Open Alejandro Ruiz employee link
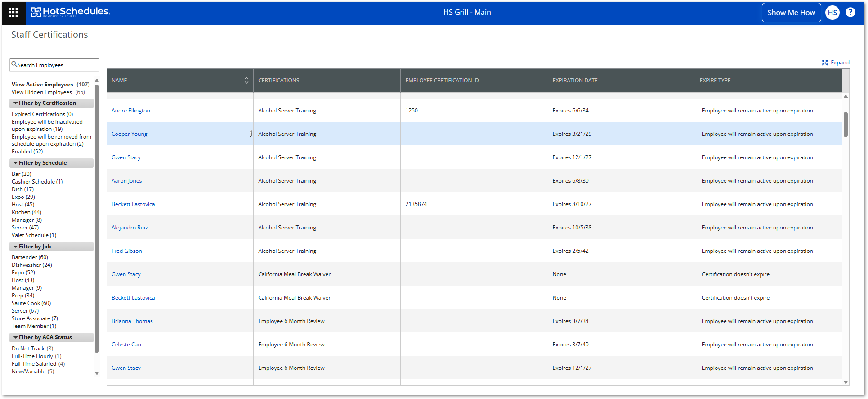868x399 pixels. 130,228
